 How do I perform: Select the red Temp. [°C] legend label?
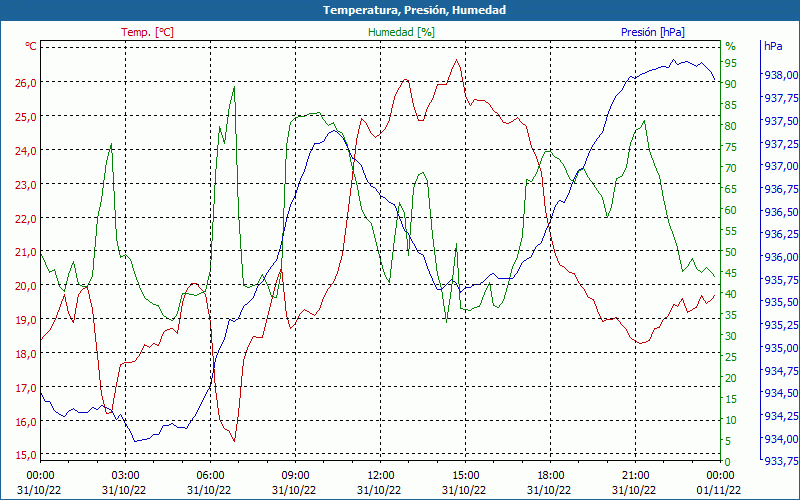click(147, 32)
